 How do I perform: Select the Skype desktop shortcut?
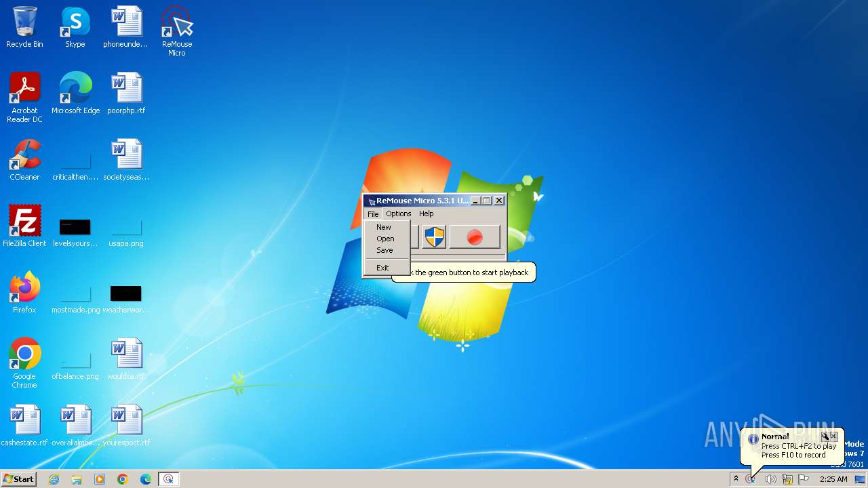click(75, 27)
